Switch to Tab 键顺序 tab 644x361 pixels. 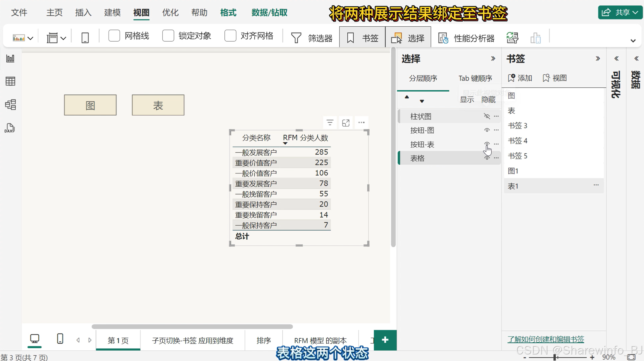pos(475,78)
